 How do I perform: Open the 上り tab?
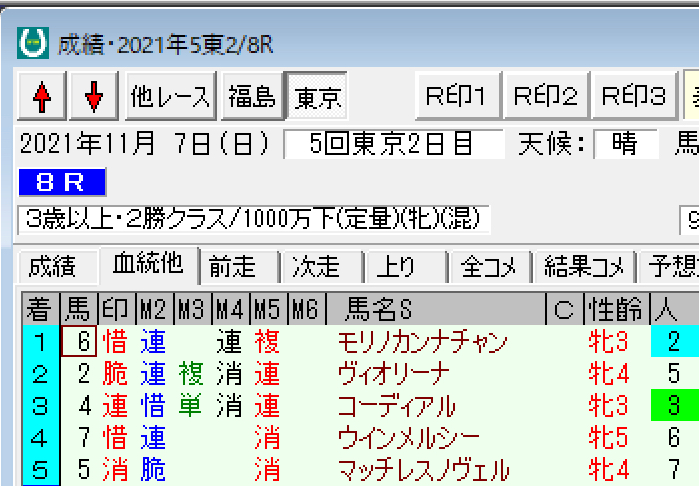406,268
